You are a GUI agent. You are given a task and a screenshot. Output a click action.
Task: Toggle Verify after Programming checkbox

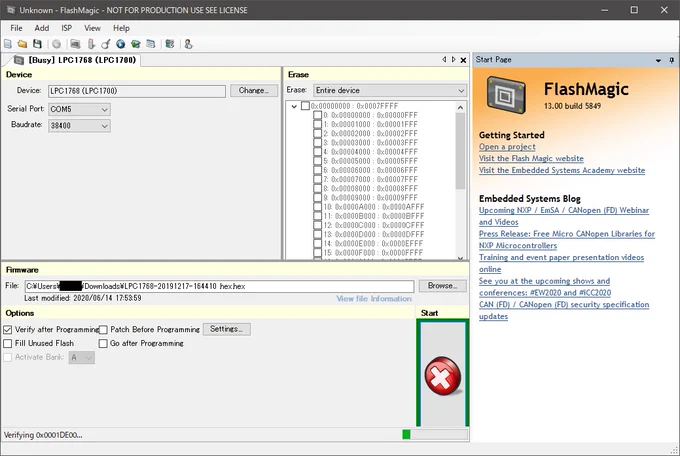[7, 330]
